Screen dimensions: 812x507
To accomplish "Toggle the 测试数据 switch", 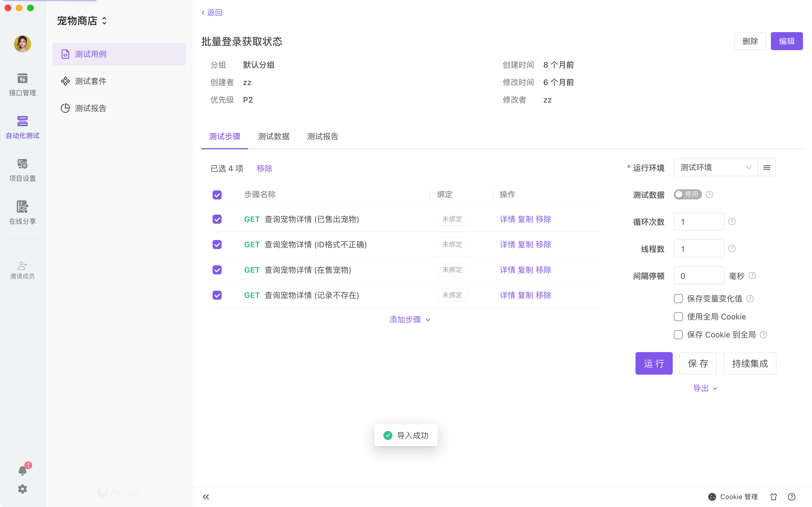I will pyautogui.click(x=687, y=194).
